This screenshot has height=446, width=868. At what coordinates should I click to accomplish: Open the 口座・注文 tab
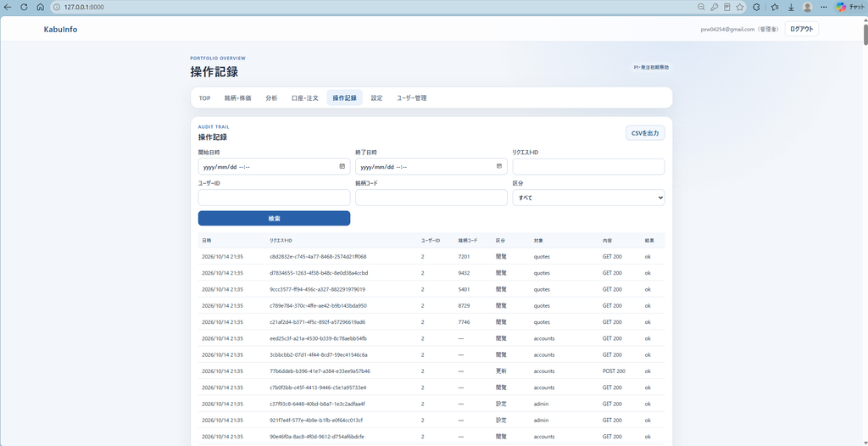click(305, 98)
